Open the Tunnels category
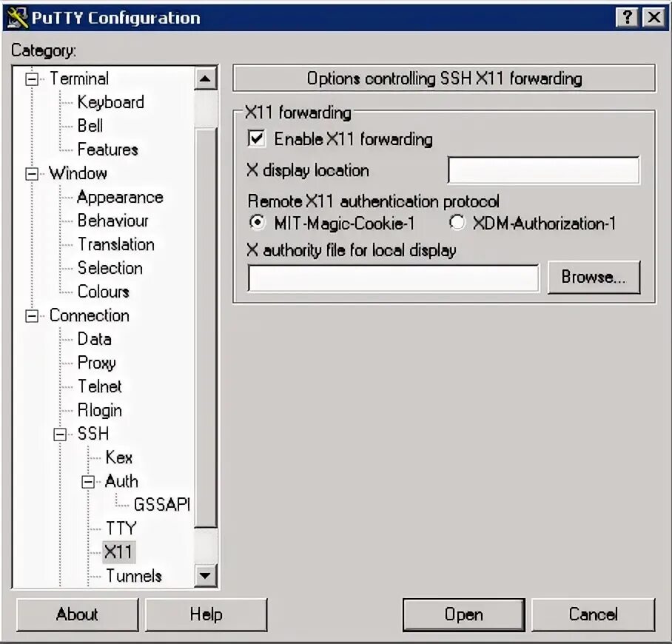 click(x=134, y=576)
